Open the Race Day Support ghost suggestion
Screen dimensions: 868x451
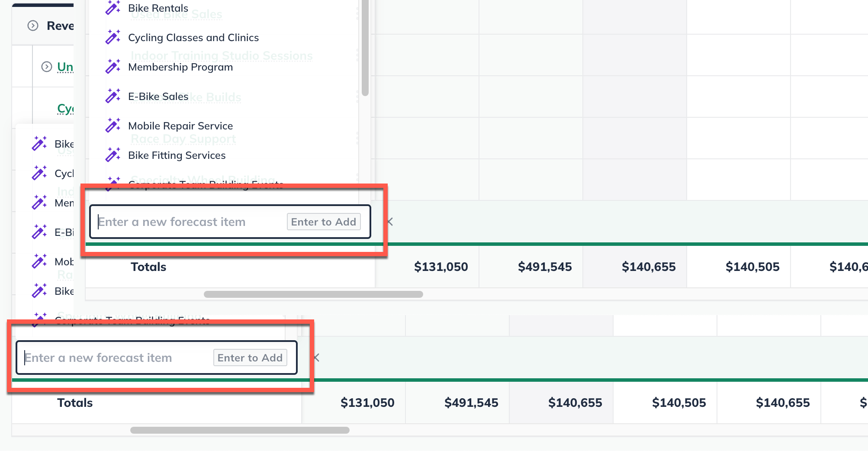pos(183,139)
